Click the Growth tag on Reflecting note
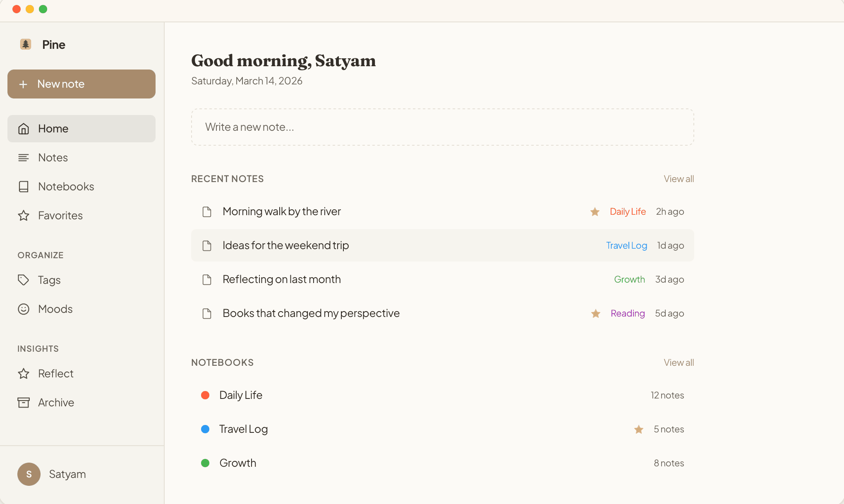The image size is (844, 504). [x=629, y=279]
